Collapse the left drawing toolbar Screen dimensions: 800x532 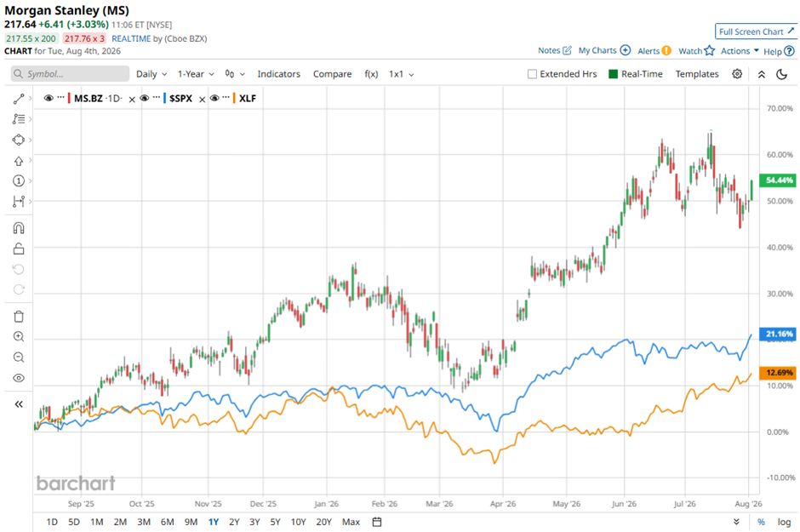click(x=19, y=404)
